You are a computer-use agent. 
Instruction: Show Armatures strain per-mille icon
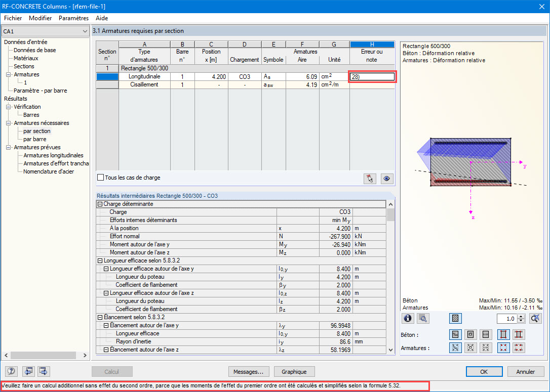[455, 347]
